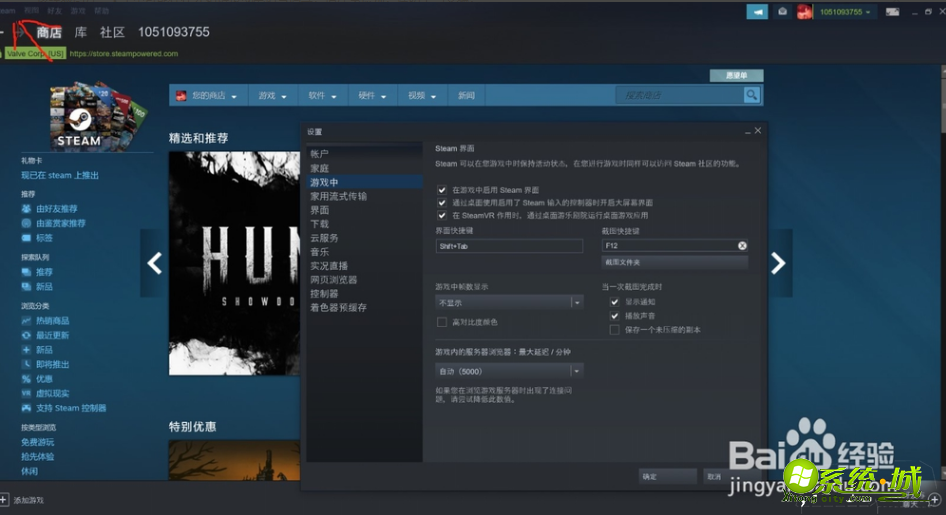Screen dimensions: 946x515
Task: Open 探索队列 新品 queue icon
Action: [x=26, y=286]
